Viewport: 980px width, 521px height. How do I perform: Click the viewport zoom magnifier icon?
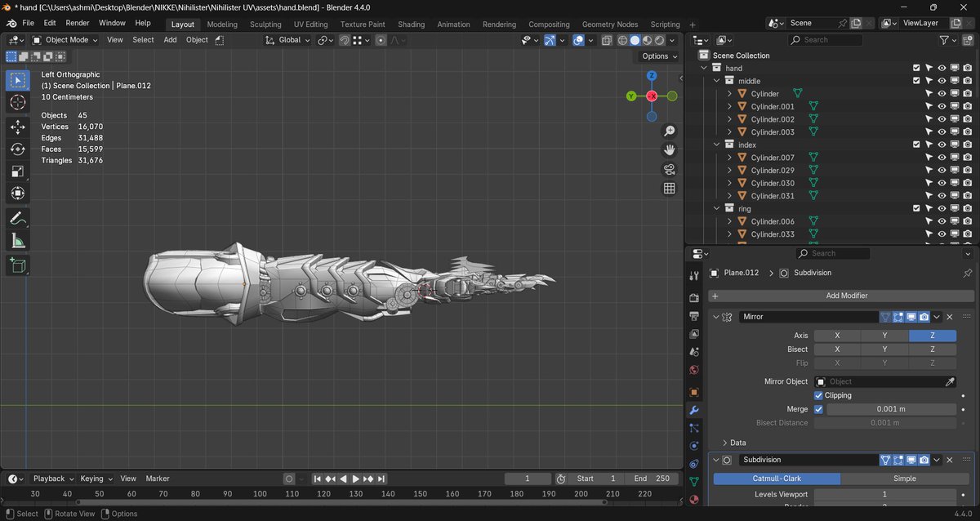[x=670, y=131]
